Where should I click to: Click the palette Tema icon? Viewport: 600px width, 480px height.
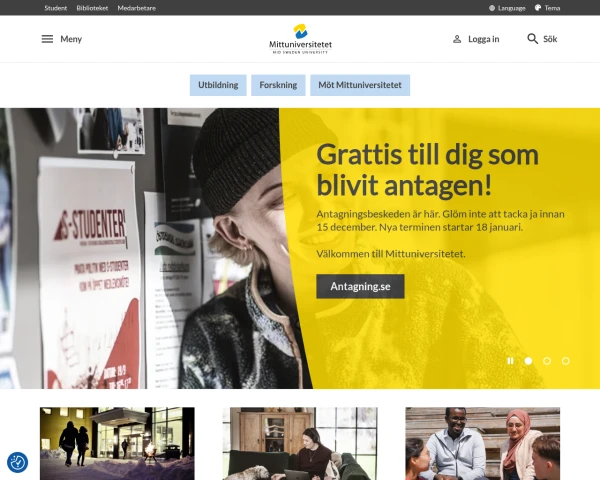(x=538, y=8)
